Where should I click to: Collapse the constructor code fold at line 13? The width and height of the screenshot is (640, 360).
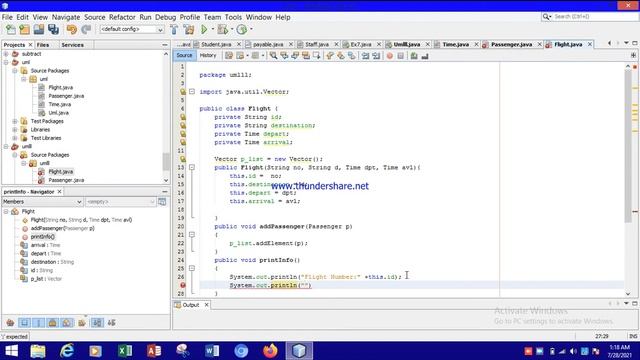click(192, 167)
